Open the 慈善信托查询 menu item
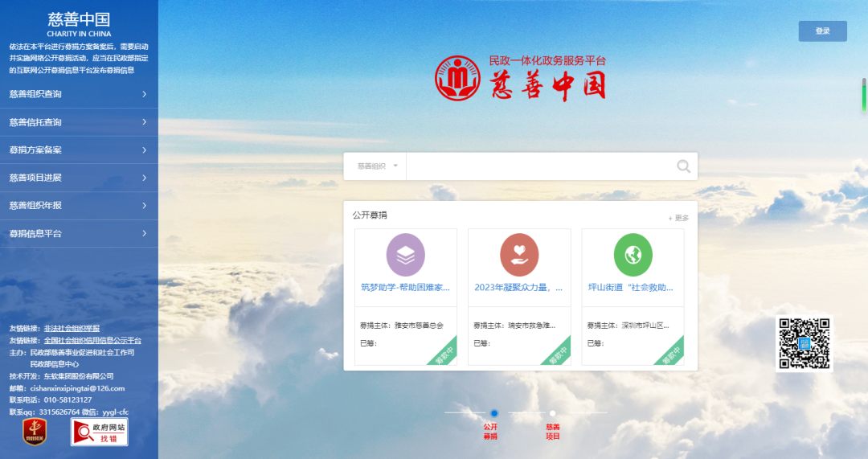The image size is (868, 459). tap(79, 122)
